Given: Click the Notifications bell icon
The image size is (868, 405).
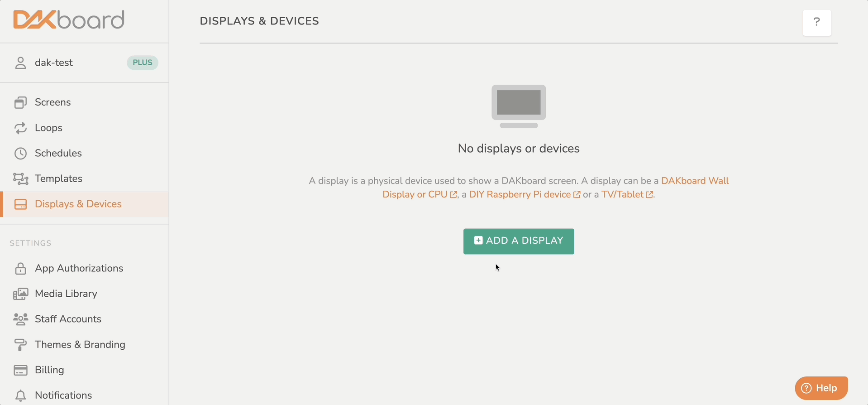Looking at the screenshot, I should point(20,396).
